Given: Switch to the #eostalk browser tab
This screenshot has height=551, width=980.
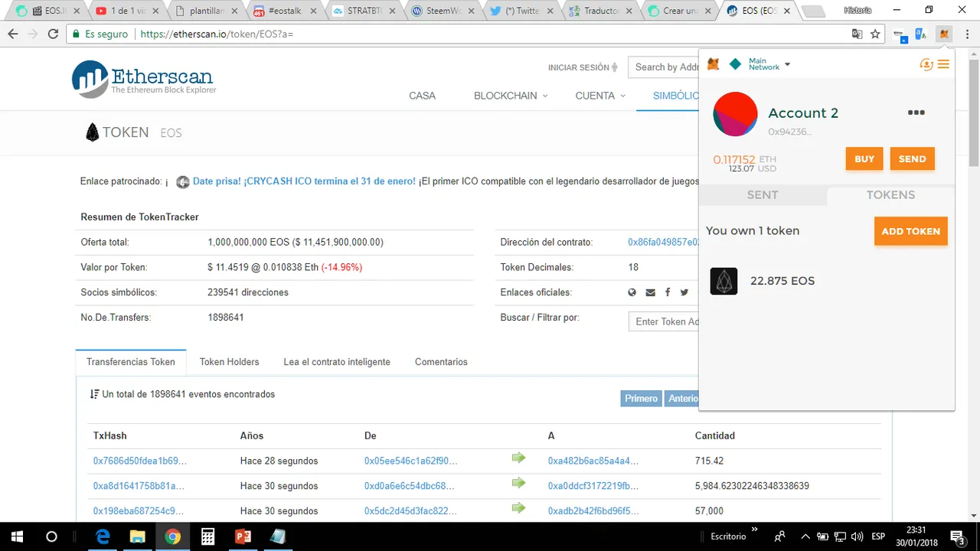Looking at the screenshot, I should coord(286,11).
